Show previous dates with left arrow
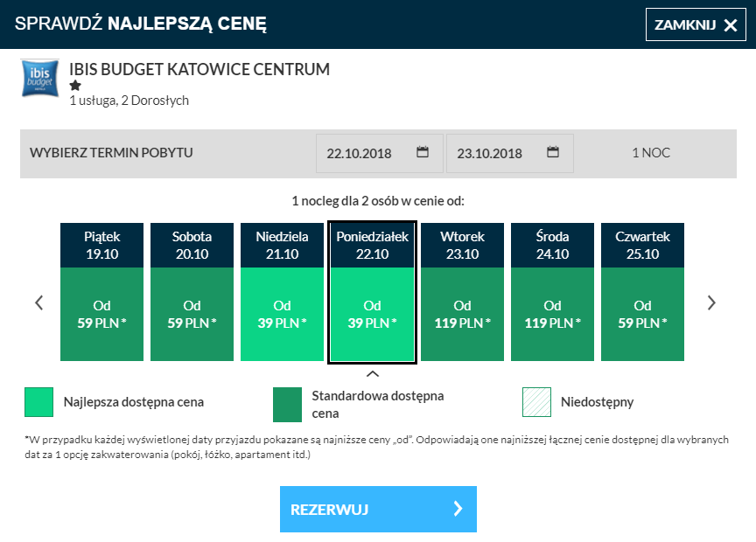 pyautogui.click(x=39, y=302)
